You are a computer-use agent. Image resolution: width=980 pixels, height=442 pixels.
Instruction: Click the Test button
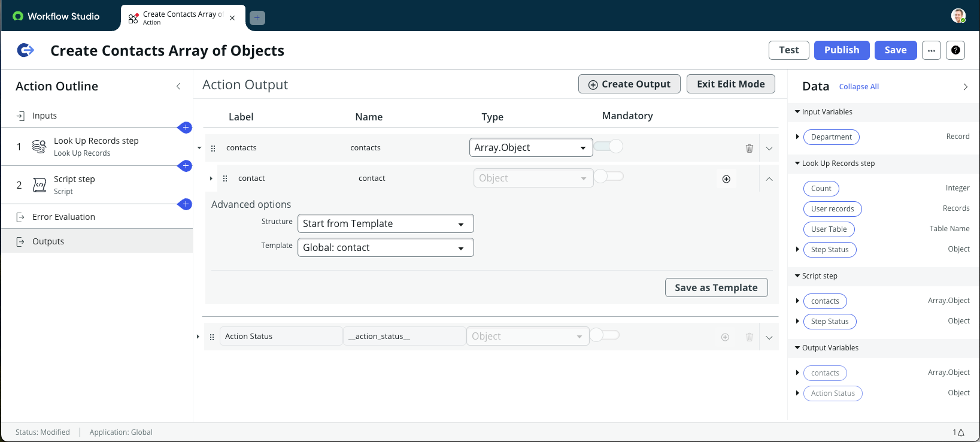click(x=789, y=50)
